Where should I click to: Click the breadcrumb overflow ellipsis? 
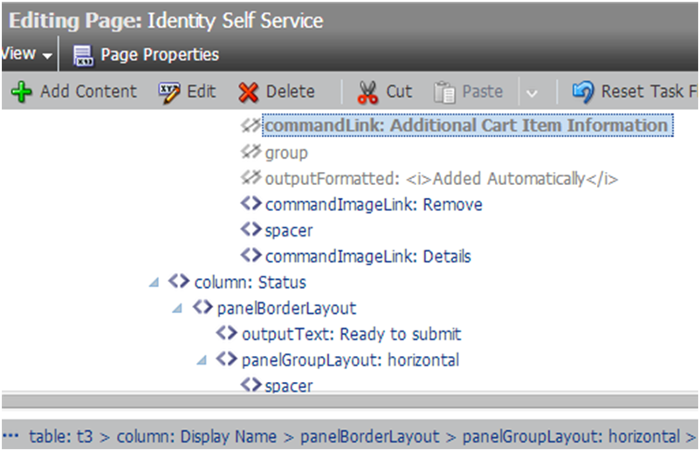click(x=11, y=436)
